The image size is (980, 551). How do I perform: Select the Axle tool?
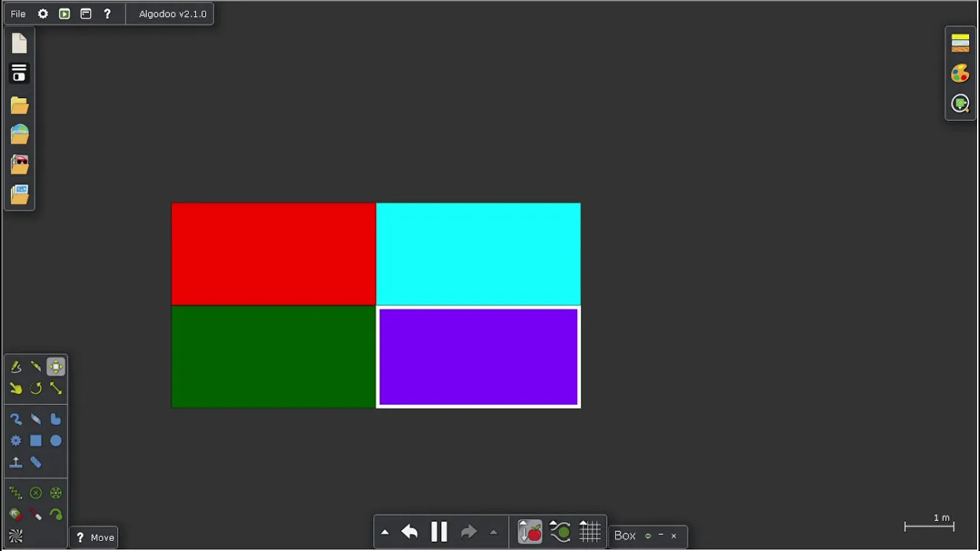(56, 494)
